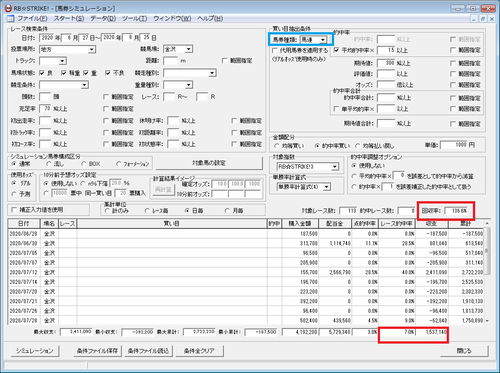The image size is (500, 373).
Task: Select 月毎 aggregation radio button
Action: (x=227, y=211)
